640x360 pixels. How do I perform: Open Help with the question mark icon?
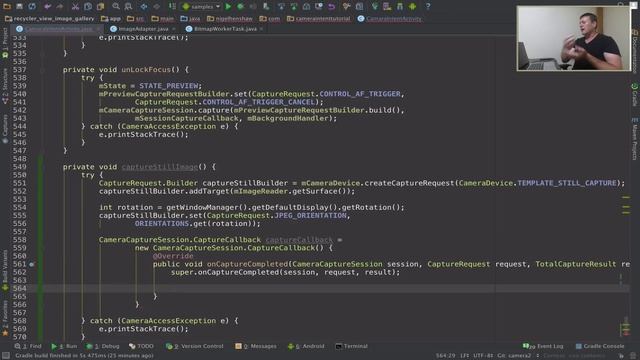(x=427, y=7)
